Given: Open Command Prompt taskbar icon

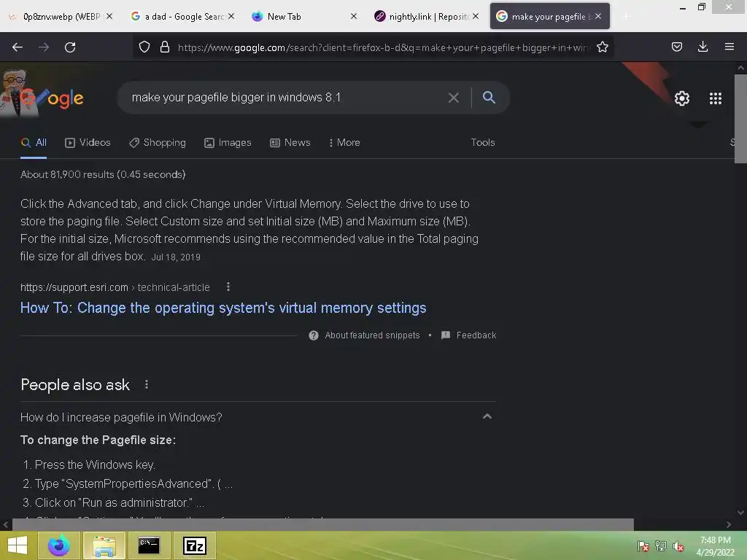Looking at the screenshot, I should click(x=149, y=545).
